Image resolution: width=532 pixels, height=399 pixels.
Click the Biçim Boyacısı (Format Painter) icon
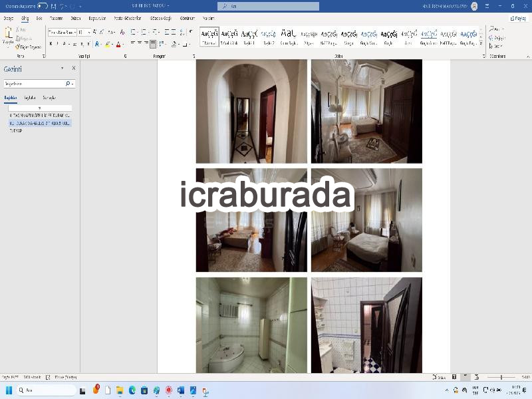point(28,47)
